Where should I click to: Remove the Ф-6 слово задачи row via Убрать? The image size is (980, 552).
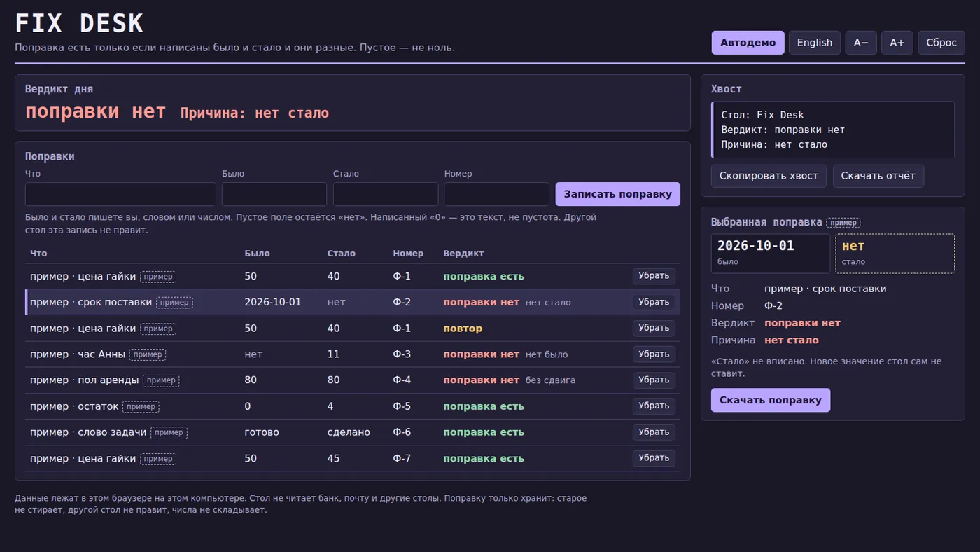pyautogui.click(x=654, y=432)
